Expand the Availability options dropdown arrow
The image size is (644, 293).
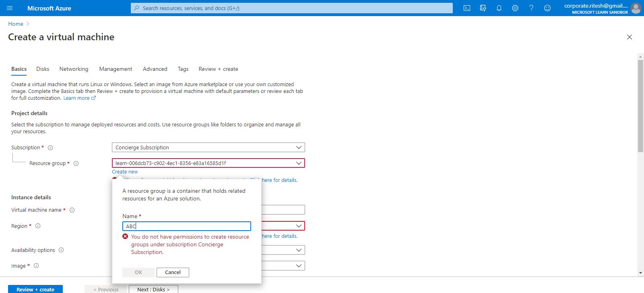(299, 250)
